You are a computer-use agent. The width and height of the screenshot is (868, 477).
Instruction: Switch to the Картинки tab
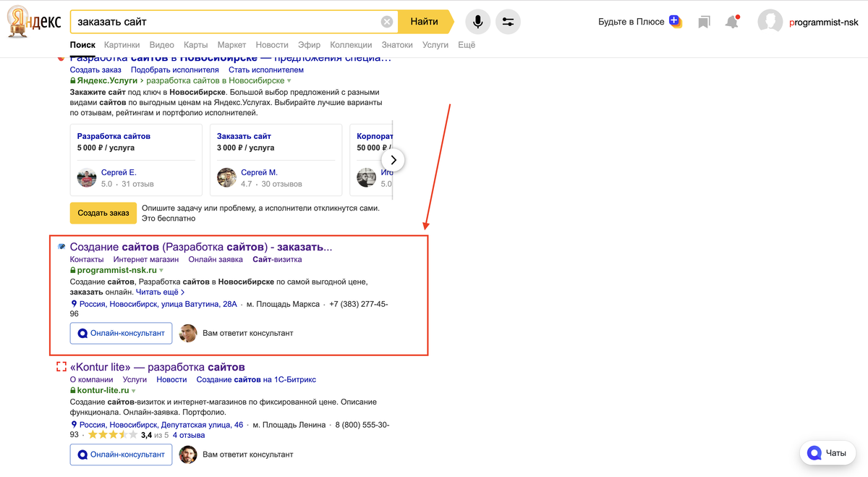coord(122,45)
